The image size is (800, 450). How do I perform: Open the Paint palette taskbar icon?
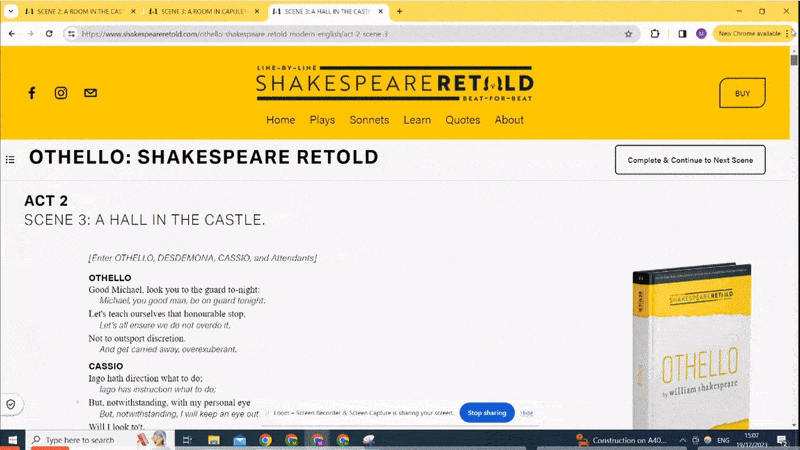pos(369,440)
